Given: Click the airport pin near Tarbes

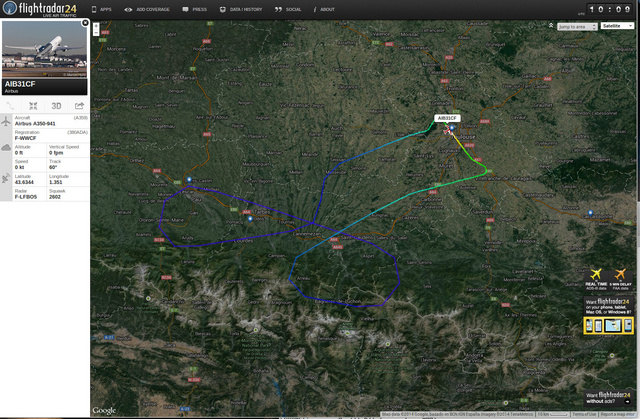Looking at the screenshot, I should point(250,219).
